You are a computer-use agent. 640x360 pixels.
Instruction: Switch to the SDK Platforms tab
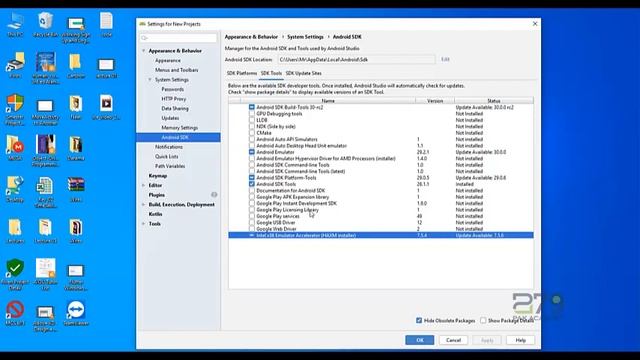[x=242, y=73]
